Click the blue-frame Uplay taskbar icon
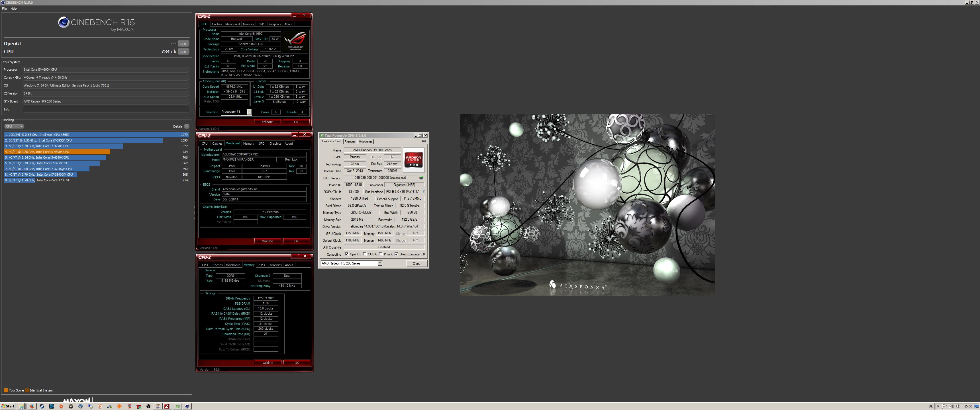The width and height of the screenshot is (980, 410). 51,406
